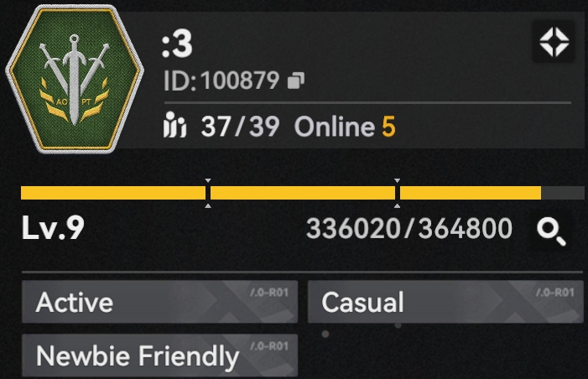Click the crossed swords on the emblem
The width and height of the screenshot is (588, 379).
coord(75,77)
